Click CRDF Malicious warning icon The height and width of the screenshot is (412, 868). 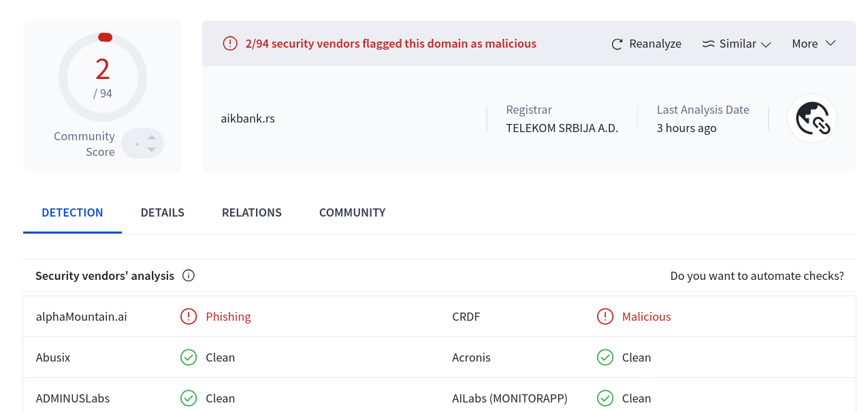[605, 317]
